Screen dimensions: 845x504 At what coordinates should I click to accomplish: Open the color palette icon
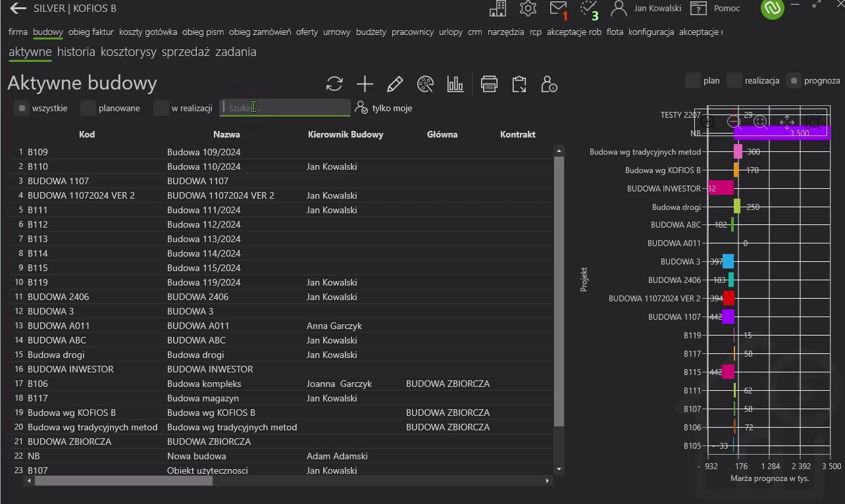425,84
